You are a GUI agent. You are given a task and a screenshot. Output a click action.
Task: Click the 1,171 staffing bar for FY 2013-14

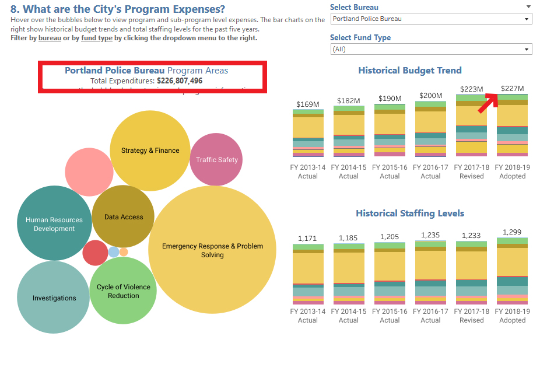pyautogui.click(x=308, y=274)
